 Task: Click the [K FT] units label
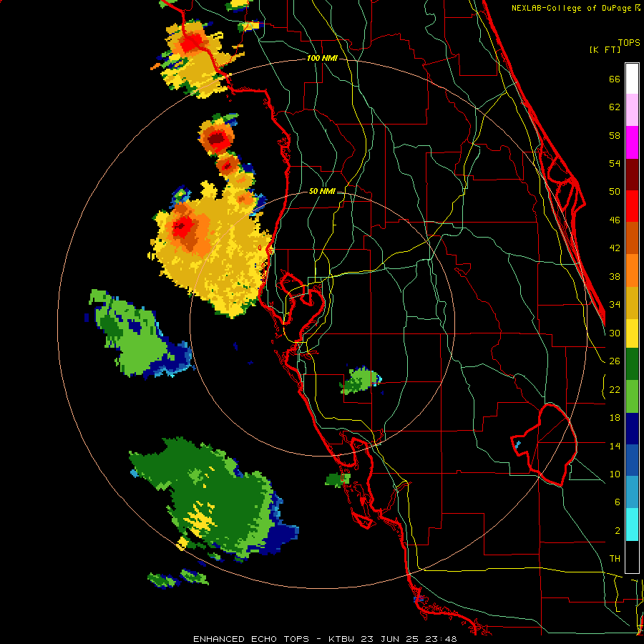605,50
